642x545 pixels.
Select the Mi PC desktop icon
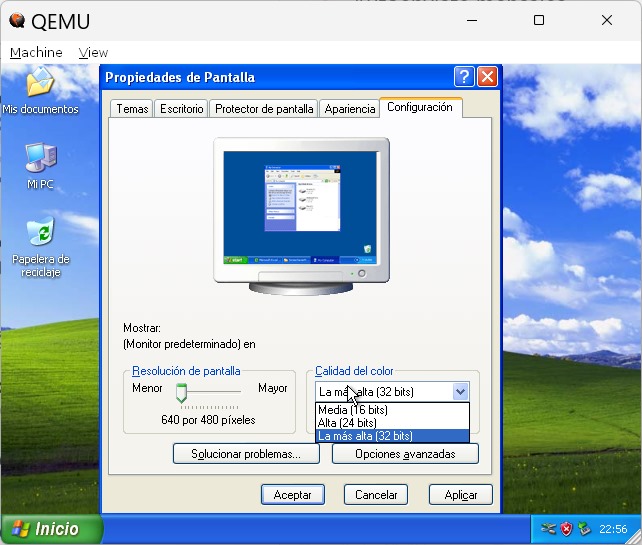40,165
